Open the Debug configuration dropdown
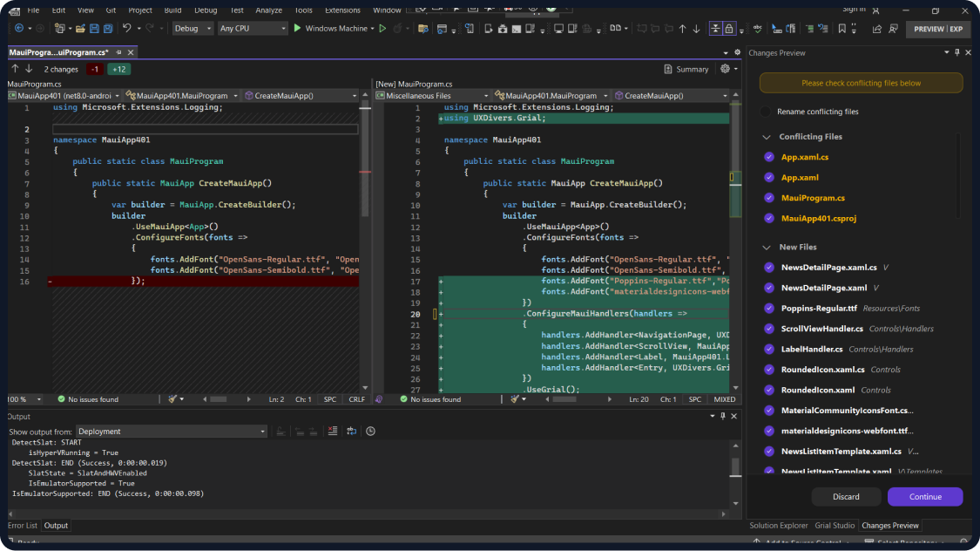980x551 pixels. [193, 29]
